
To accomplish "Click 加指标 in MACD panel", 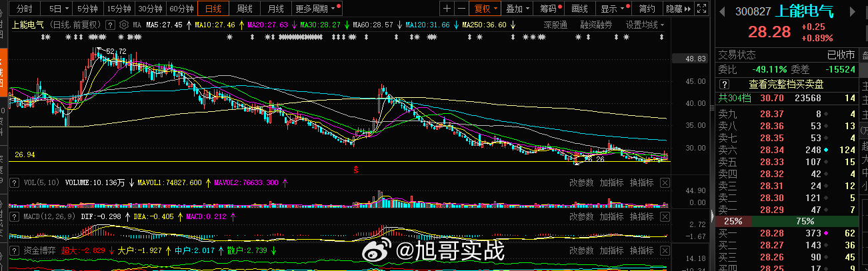I will (x=611, y=216).
